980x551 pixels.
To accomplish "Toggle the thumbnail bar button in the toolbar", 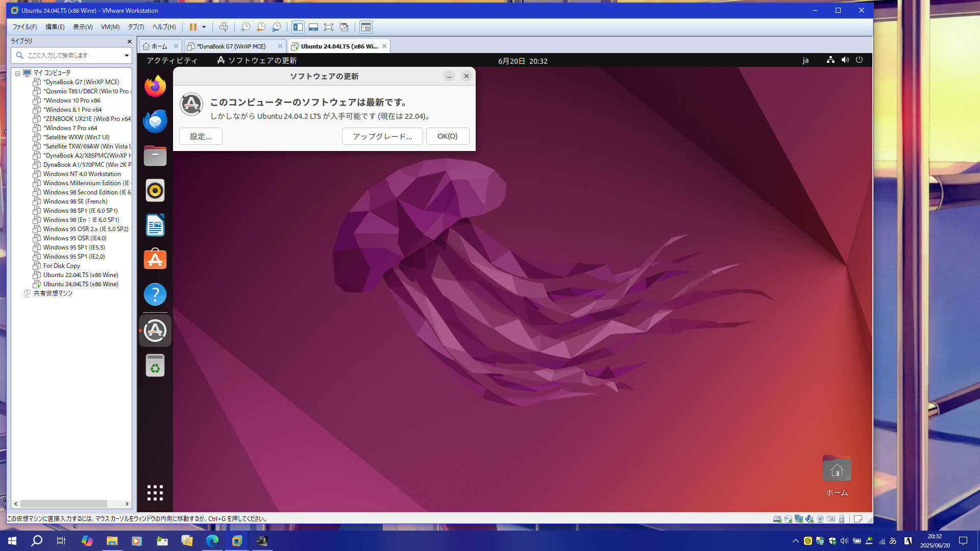I will (313, 27).
